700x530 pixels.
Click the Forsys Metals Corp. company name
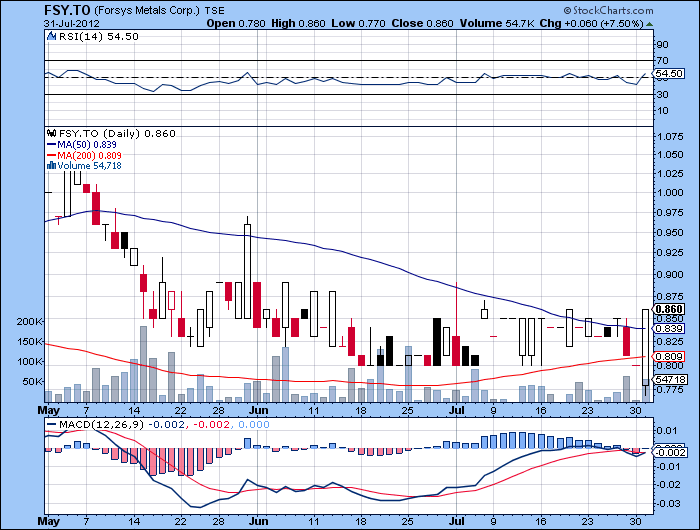[x=147, y=10]
